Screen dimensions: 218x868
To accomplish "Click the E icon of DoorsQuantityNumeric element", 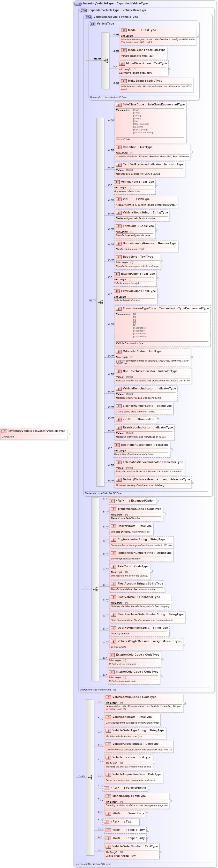I will [119, 243].
